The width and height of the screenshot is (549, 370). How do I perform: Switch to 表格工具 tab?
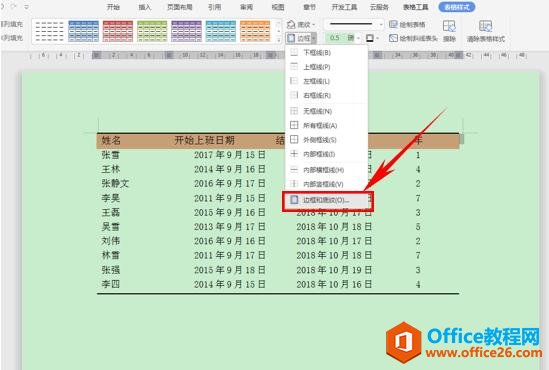point(416,7)
